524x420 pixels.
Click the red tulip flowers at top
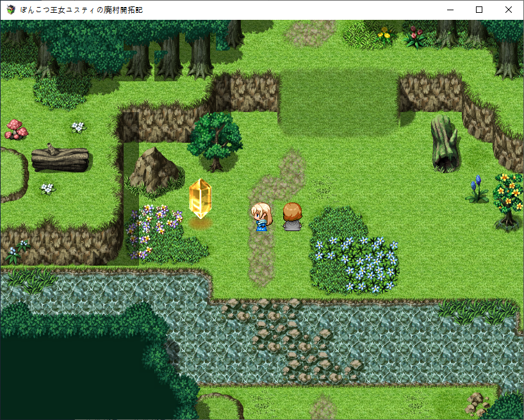414,36
